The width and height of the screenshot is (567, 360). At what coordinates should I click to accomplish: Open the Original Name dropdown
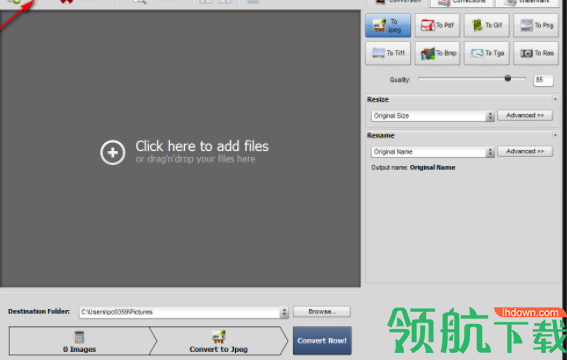coord(432,152)
